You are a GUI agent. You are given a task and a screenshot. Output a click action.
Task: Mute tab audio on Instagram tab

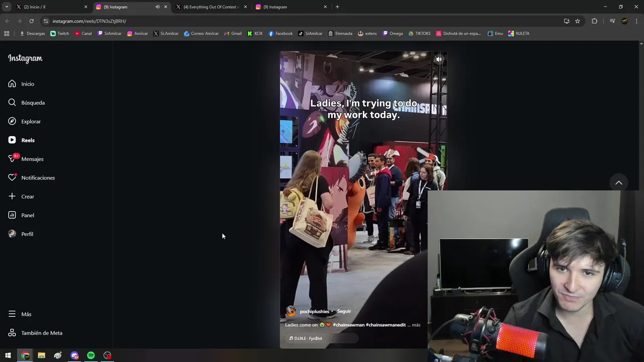pos(157,7)
